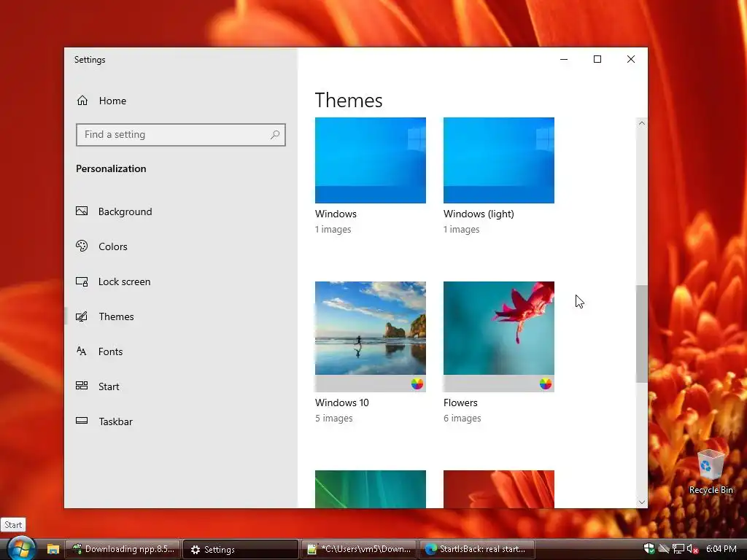Click the '6 images' text under Flowers

point(462,418)
